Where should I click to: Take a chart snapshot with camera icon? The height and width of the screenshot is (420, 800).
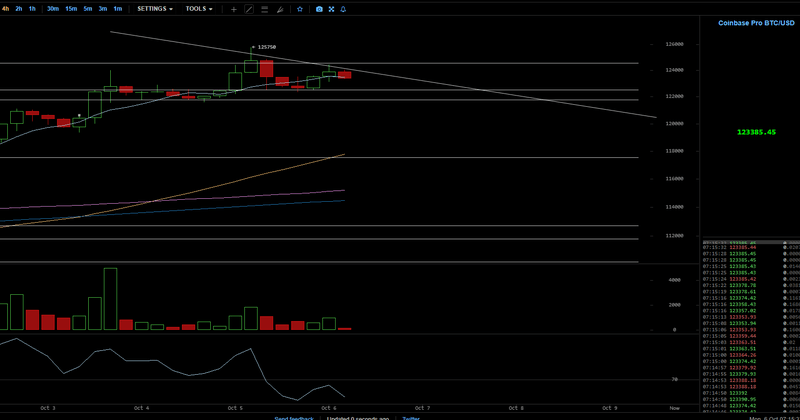[319, 9]
